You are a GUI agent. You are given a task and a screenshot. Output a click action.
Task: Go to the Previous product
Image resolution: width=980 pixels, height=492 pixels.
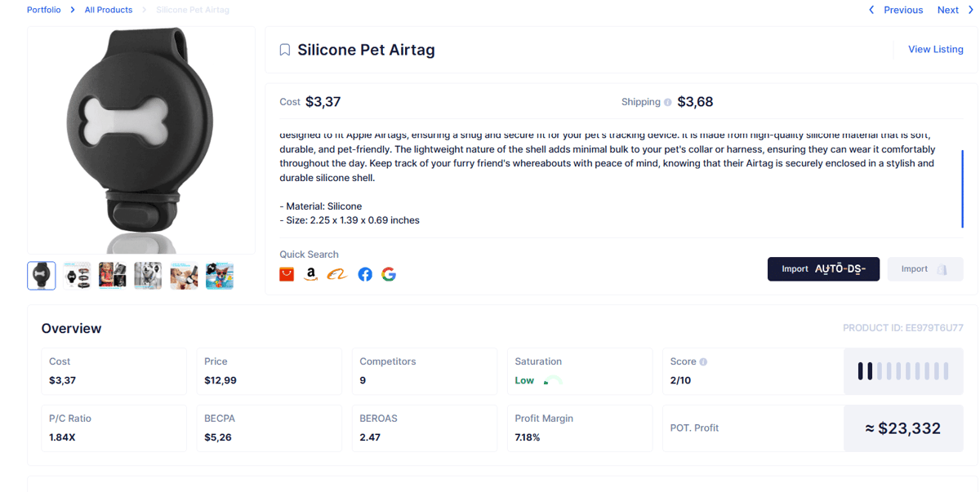pyautogui.click(x=903, y=10)
